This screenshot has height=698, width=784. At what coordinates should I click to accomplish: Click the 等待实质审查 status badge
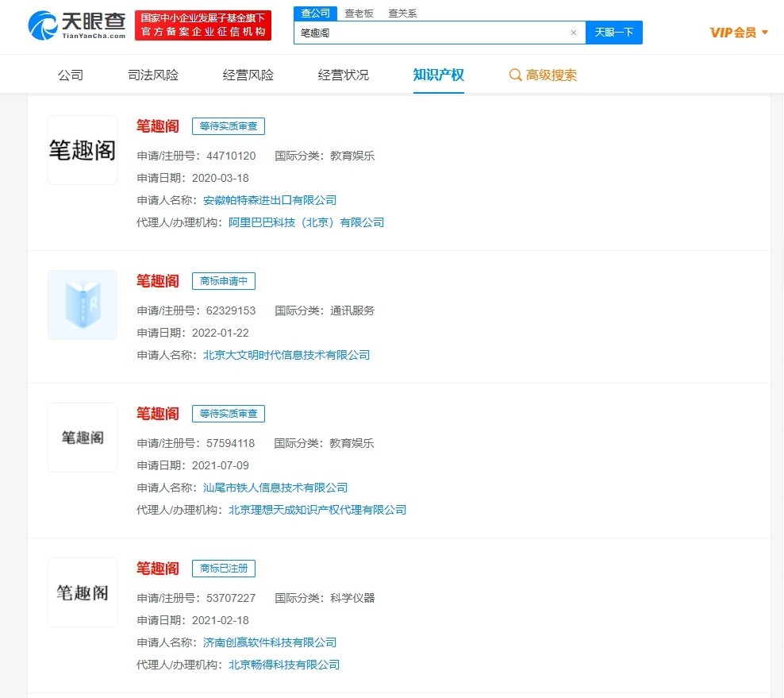[229, 125]
